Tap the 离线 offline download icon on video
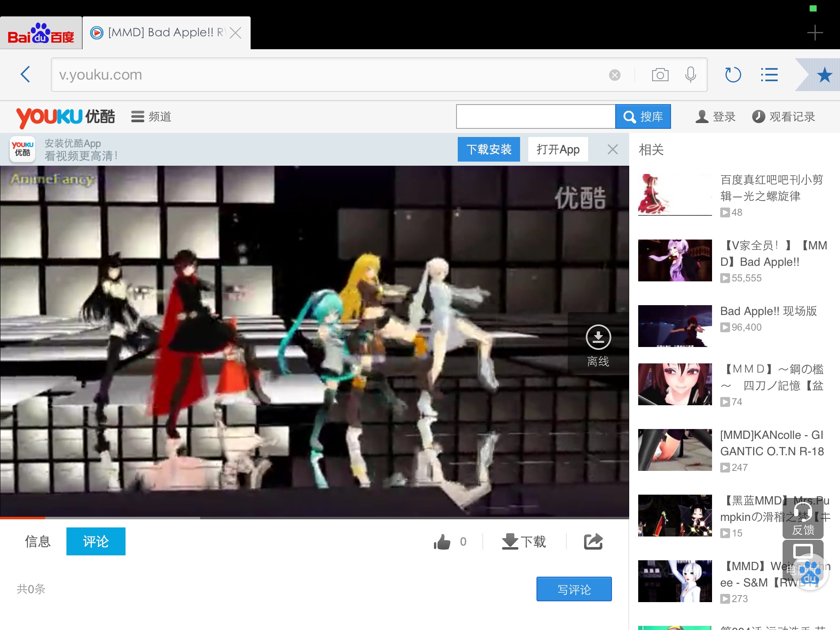This screenshot has height=630, width=840. 598,344
